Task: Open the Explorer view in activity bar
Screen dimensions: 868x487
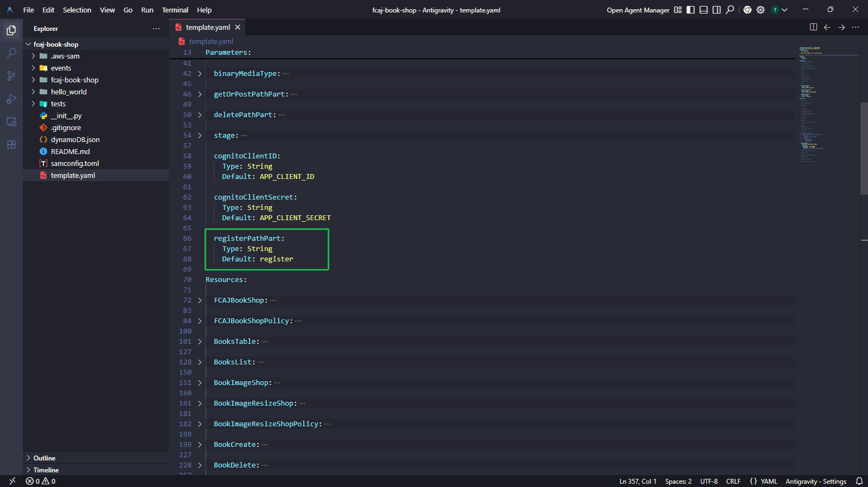Action: coord(11,30)
